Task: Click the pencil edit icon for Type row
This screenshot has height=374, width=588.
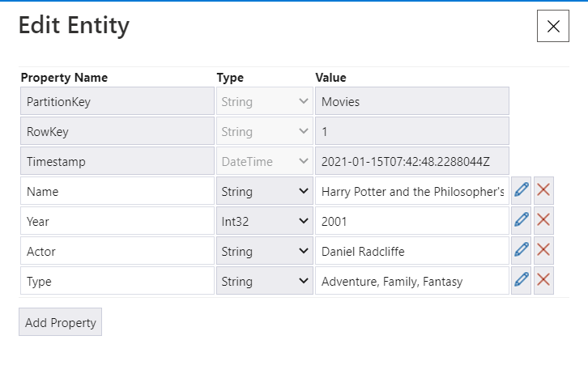Action: click(x=522, y=281)
